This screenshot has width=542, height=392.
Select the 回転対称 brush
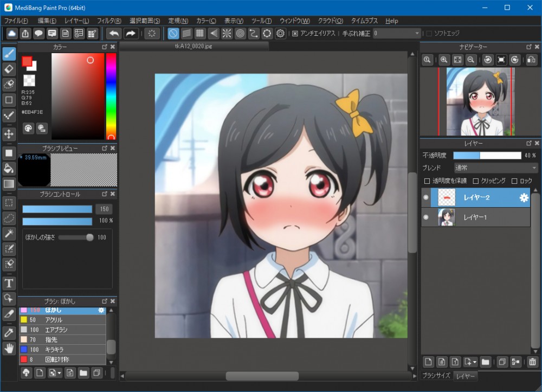pyautogui.click(x=62, y=359)
